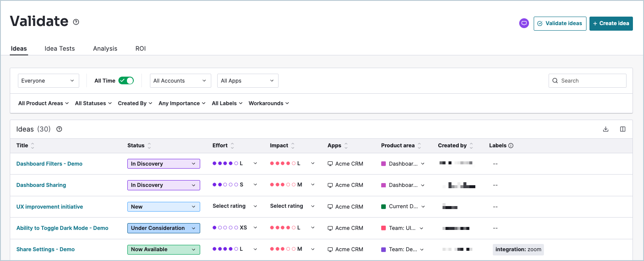Sort ideas by Impact
This screenshot has width=644, height=261.
(x=293, y=146)
